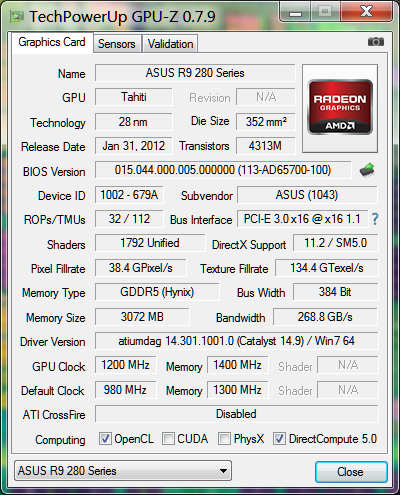402x497 pixels.
Task: Click the Device ID 1002 - 679A
Action: (129, 195)
